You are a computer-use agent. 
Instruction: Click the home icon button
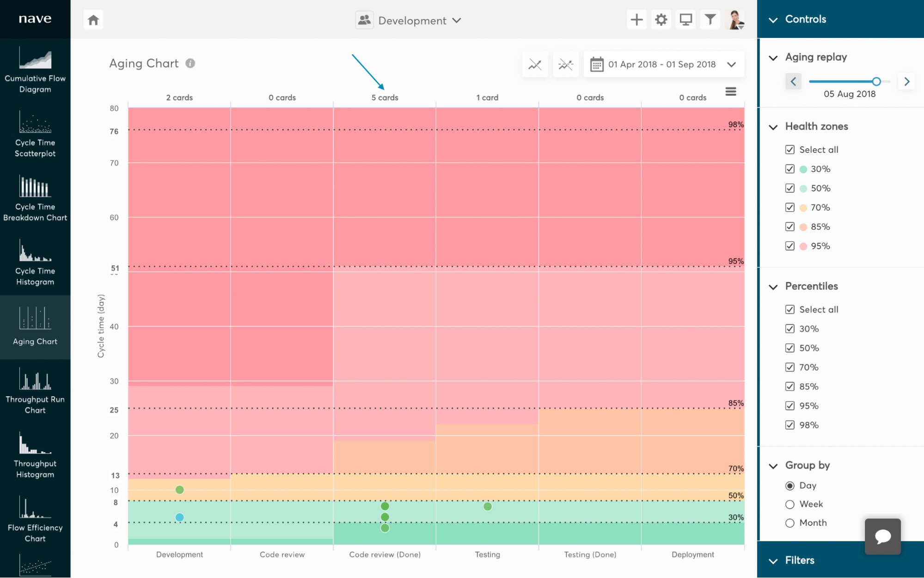[x=93, y=20]
